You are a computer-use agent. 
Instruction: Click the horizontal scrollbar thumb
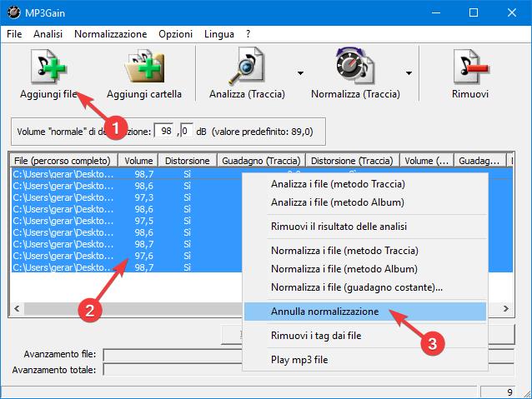click(x=133, y=308)
